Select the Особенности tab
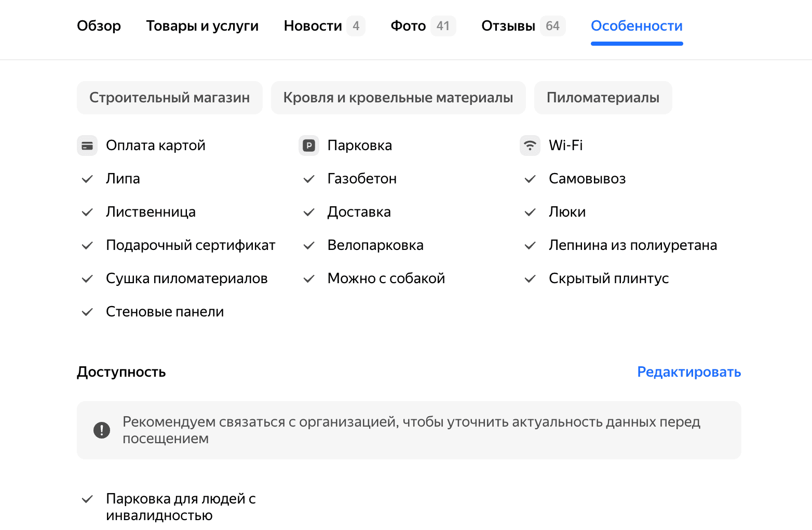812x530 pixels. point(637,26)
